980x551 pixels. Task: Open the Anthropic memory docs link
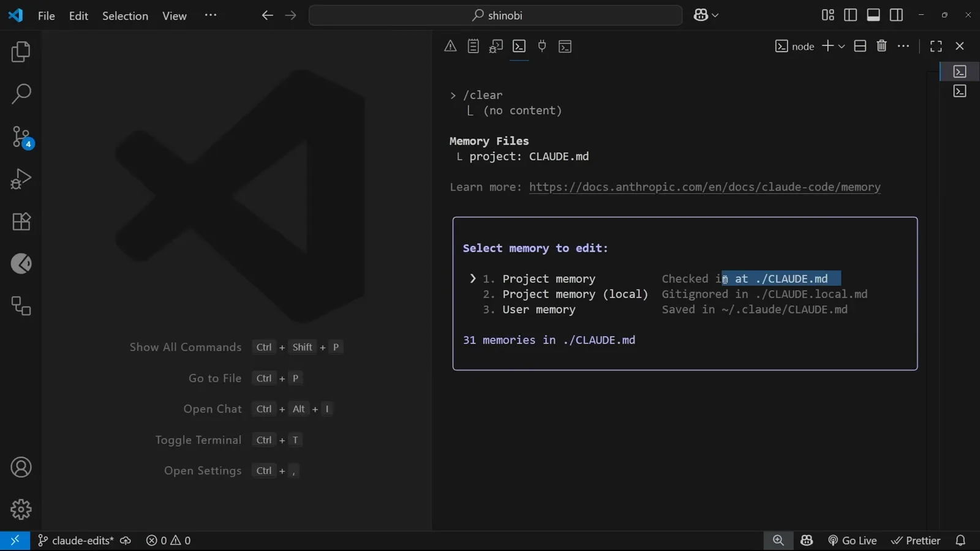click(x=705, y=187)
